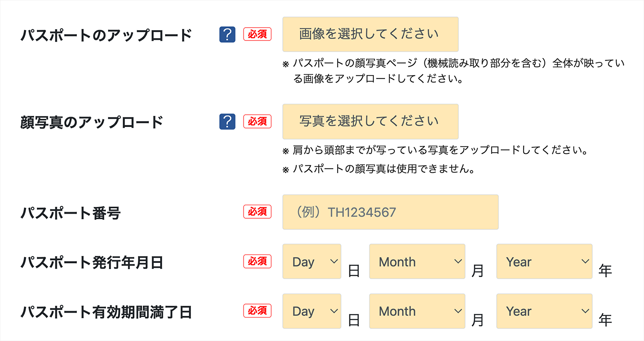Screen dimensions: 644x341
Task: Click 画像を選択してください to upload passport image
Action: click(370, 34)
